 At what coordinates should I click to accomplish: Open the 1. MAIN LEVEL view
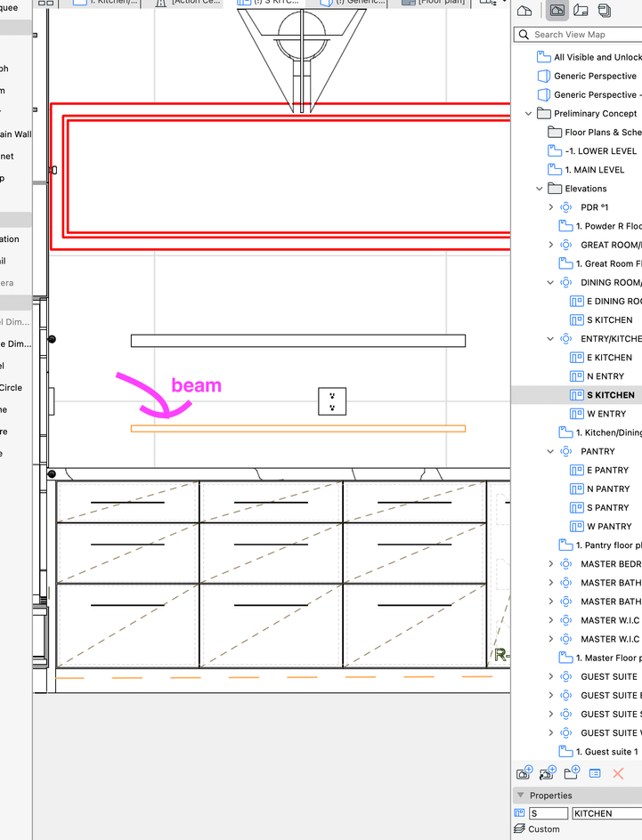click(586, 170)
